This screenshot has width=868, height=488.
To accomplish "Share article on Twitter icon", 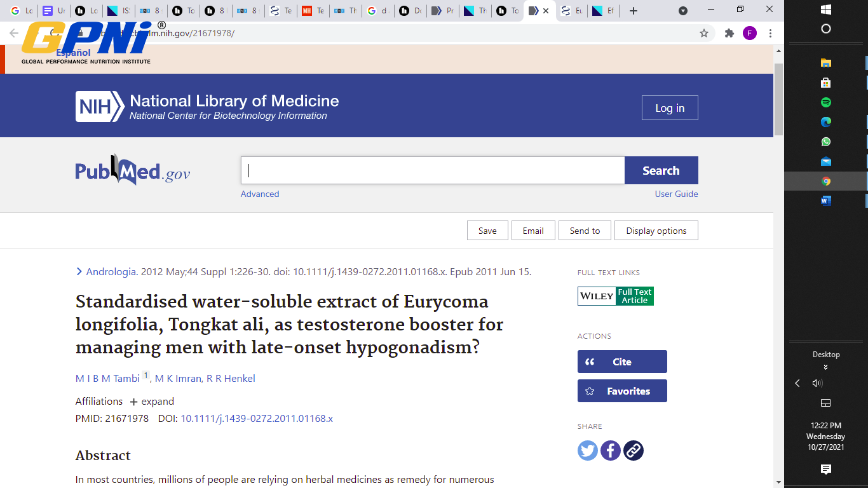I will click(588, 451).
